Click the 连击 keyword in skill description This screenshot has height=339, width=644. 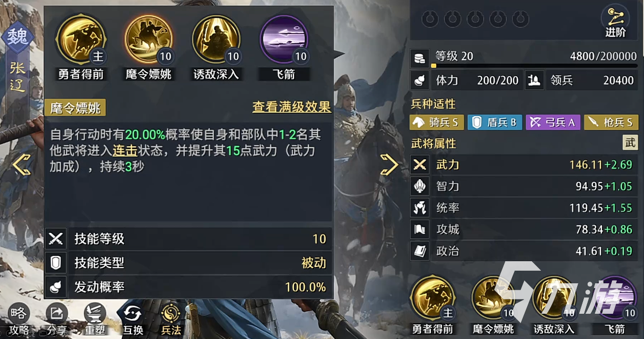click(125, 151)
